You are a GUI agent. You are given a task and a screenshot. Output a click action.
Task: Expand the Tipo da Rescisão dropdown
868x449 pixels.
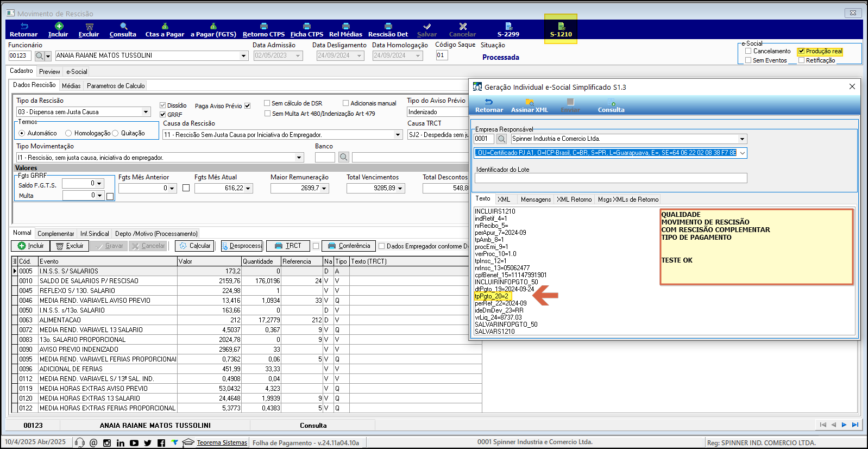[146, 112]
